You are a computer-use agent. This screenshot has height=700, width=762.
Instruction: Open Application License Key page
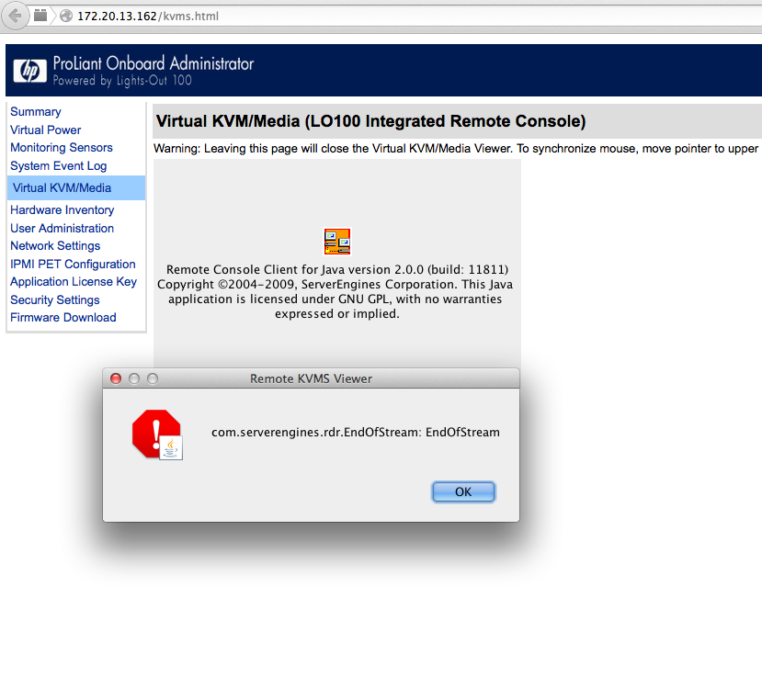74,282
